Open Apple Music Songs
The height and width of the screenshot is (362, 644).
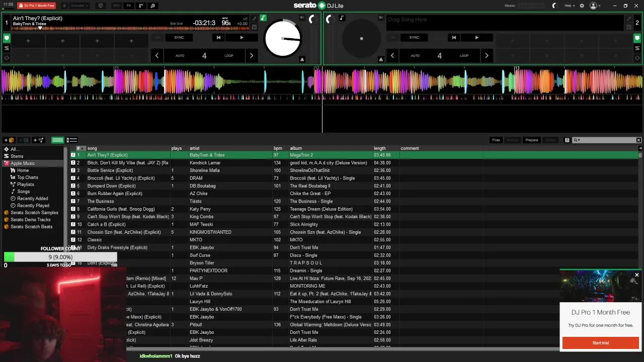23,192
